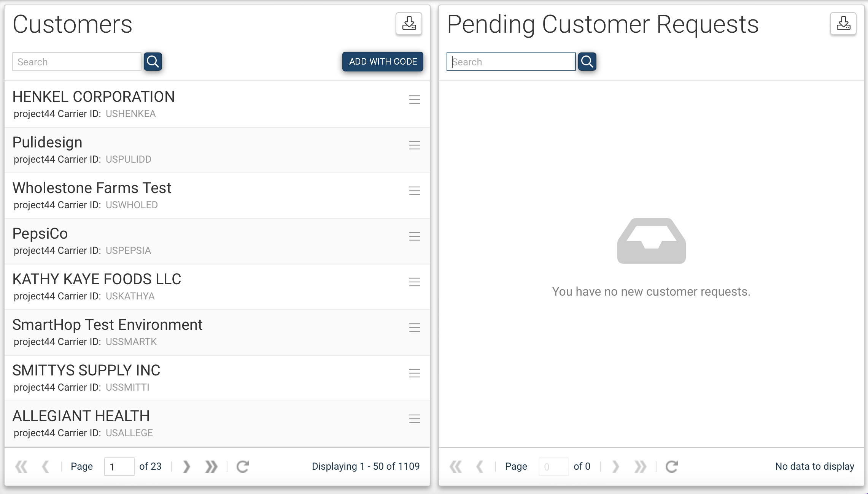The image size is (868, 494).
Task: Click the Pending Requests search magnifier button
Action: (x=587, y=62)
